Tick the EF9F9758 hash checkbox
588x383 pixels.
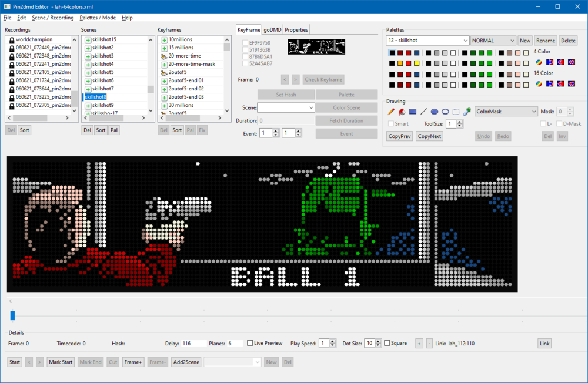(x=245, y=43)
